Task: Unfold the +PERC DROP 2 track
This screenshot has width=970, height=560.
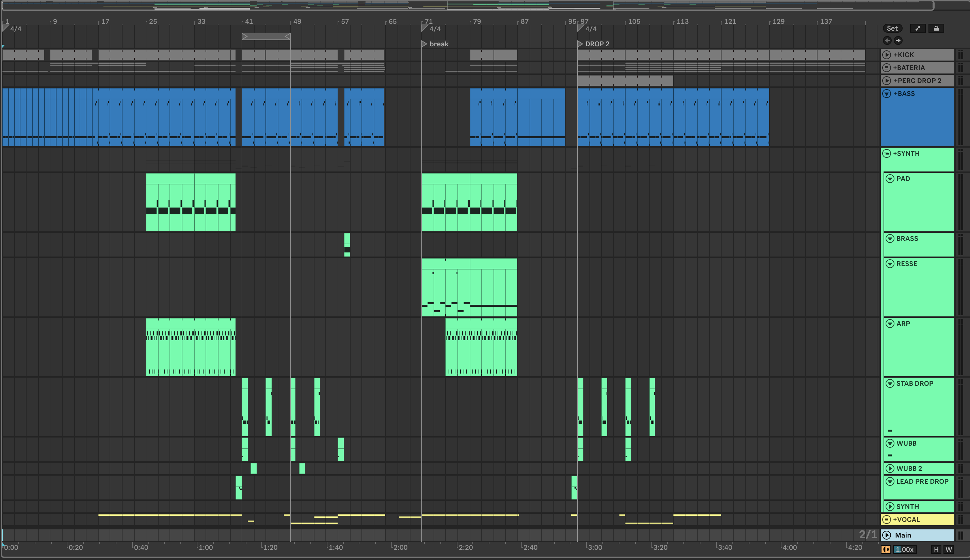Action: coord(887,81)
